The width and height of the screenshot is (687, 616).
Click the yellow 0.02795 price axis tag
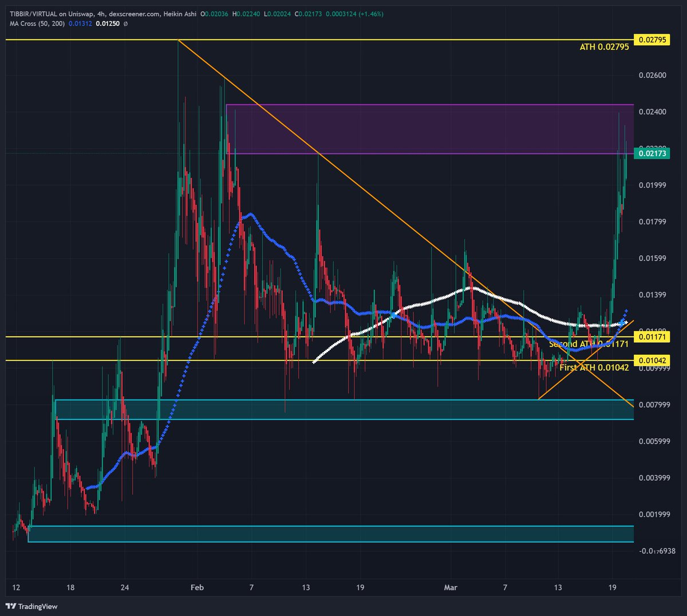pos(652,40)
